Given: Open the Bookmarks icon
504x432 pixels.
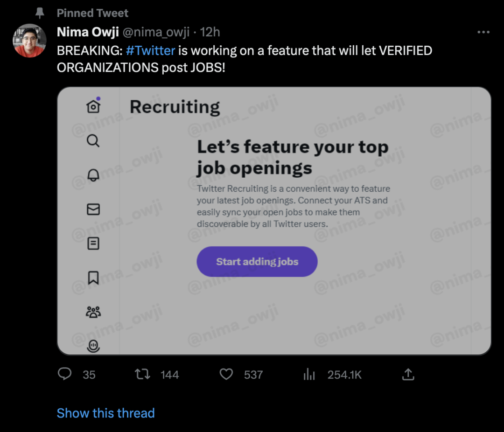Looking at the screenshot, I should (x=93, y=277).
